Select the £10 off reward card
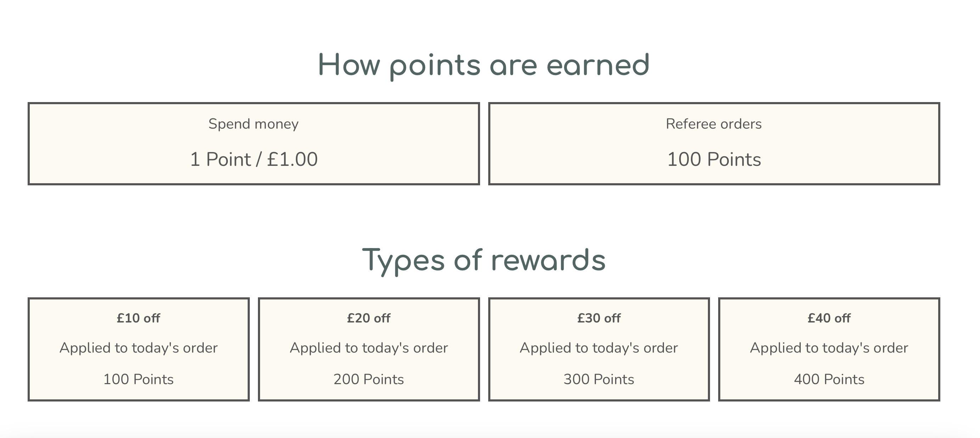 [x=139, y=349]
